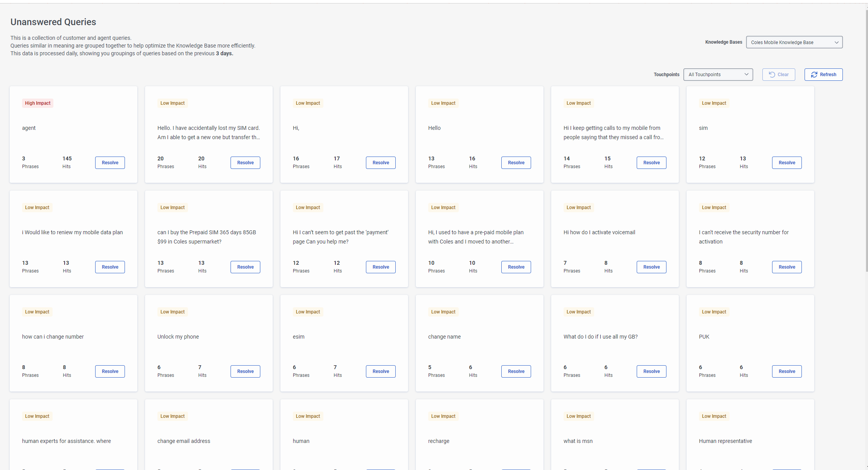Open the 'change name' query card text
This screenshot has height=470, width=868.
(444, 337)
